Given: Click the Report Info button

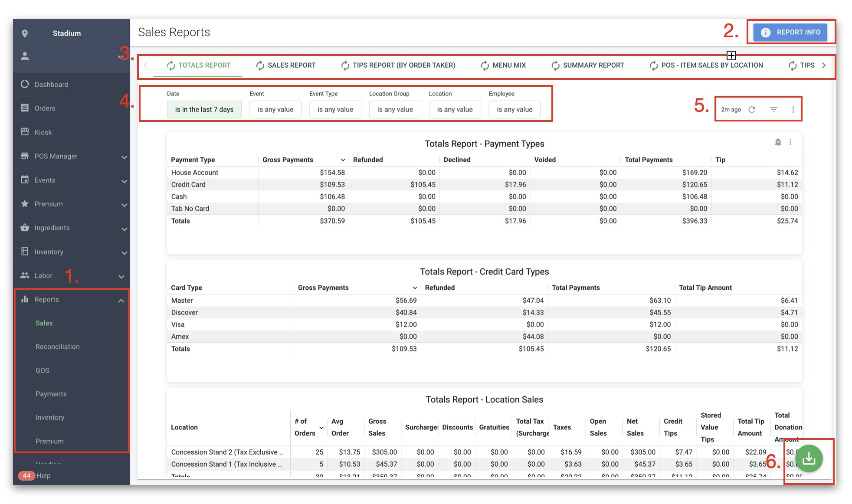Looking at the screenshot, I should click(x=790, y=32).
